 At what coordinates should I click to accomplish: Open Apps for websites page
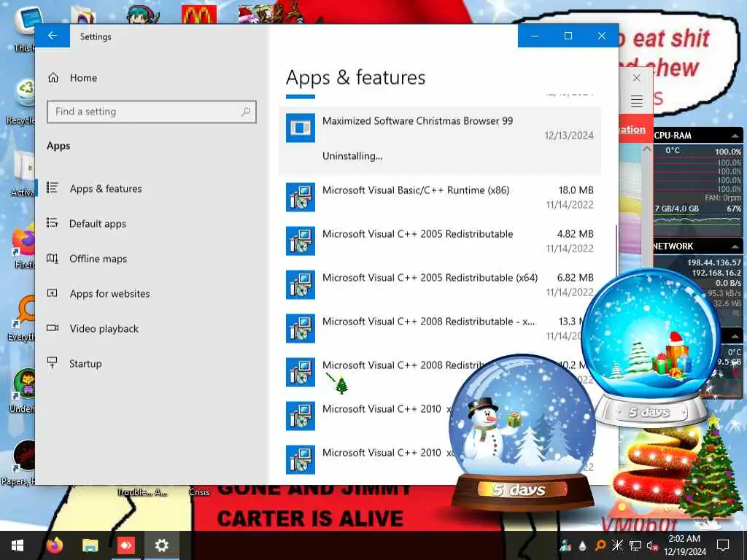pos(109,294)
